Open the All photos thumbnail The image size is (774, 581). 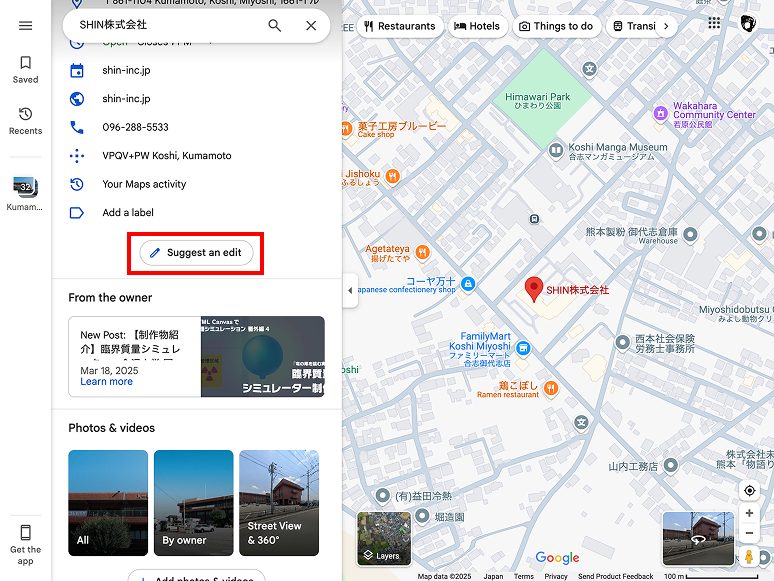click(108, 503)
